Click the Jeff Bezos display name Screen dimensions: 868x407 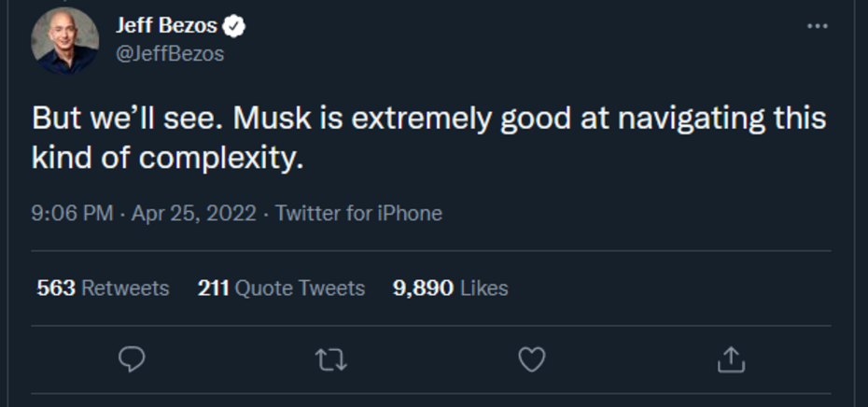(165, 26)
